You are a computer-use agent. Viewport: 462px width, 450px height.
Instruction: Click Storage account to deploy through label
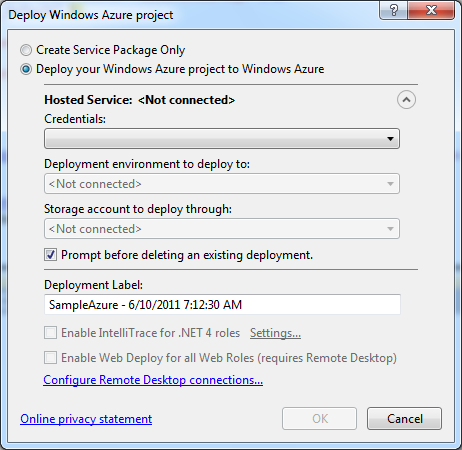click(x=138, y=209)
